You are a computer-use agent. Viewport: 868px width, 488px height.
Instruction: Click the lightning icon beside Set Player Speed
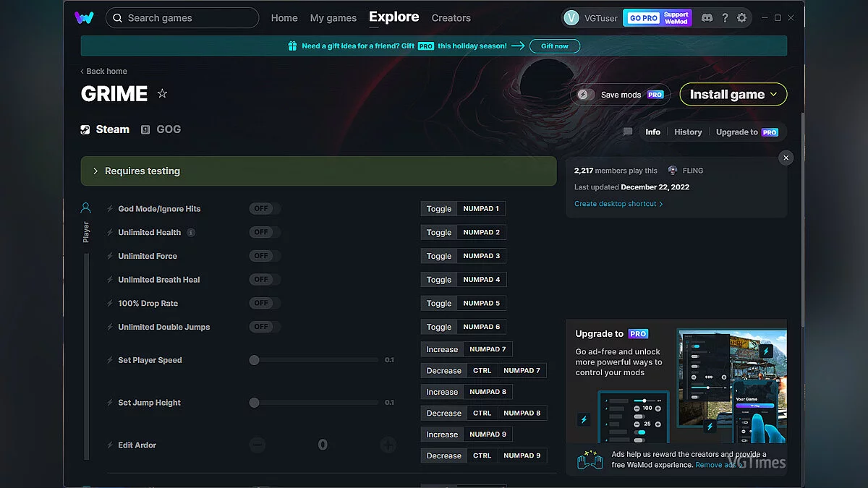111,360
